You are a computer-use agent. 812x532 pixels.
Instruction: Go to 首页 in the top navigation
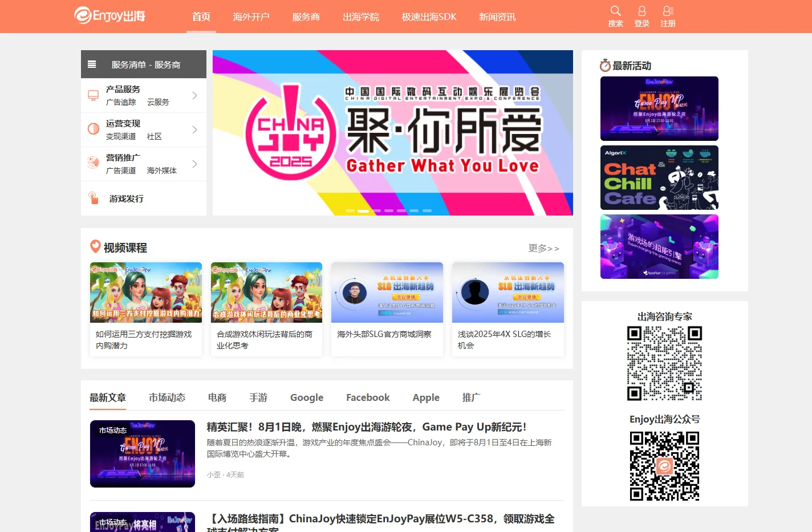(x=201, y=17)
